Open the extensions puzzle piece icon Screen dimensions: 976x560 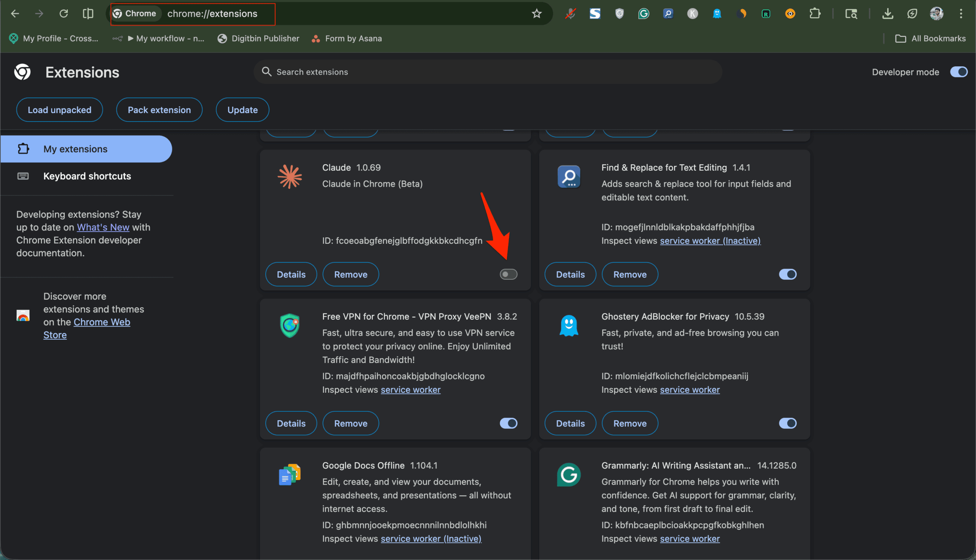pyautogui.click(x=815, y=13)
